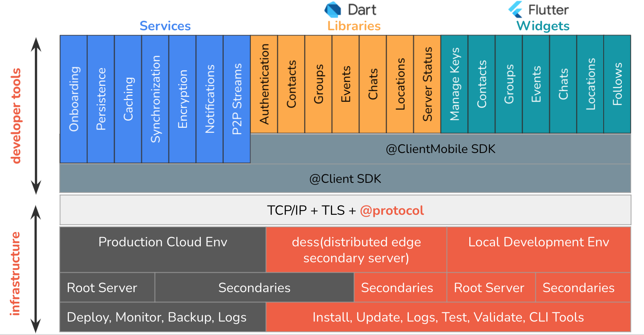Viewport: 644px width, 335px height.
Task: Select the Authentication library block
Action: pos(264,84)
